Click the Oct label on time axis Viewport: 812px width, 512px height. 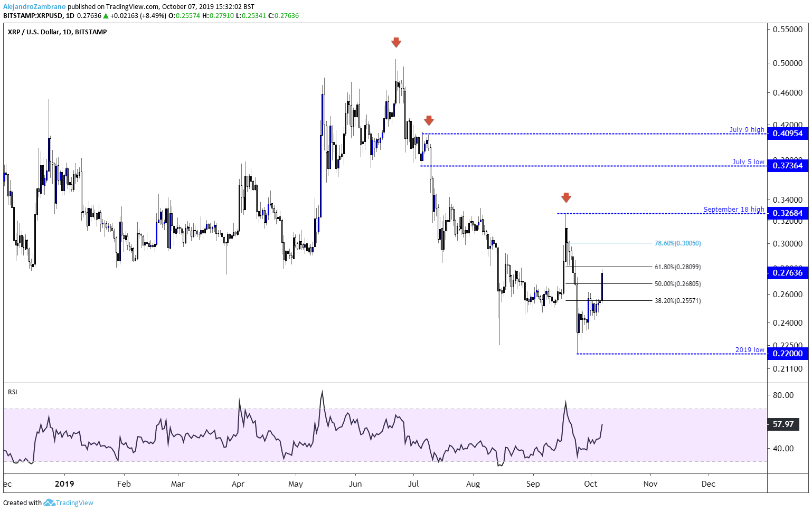coord(591,483)
